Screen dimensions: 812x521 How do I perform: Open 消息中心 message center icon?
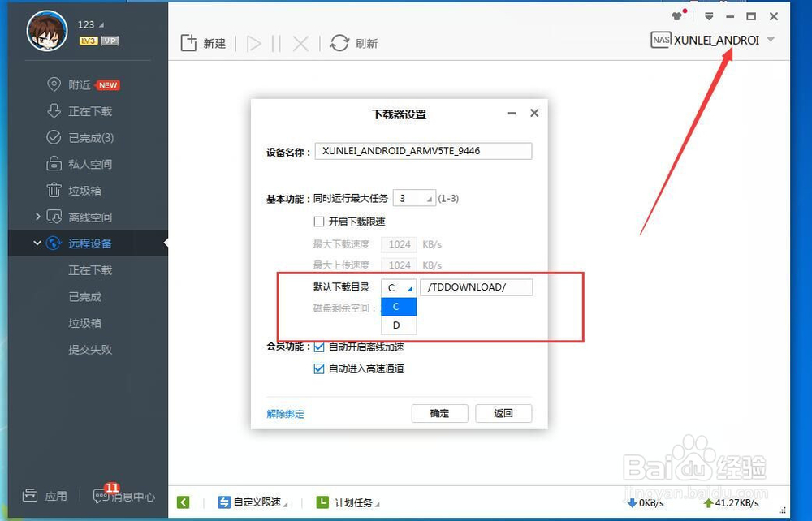[101, 496]
